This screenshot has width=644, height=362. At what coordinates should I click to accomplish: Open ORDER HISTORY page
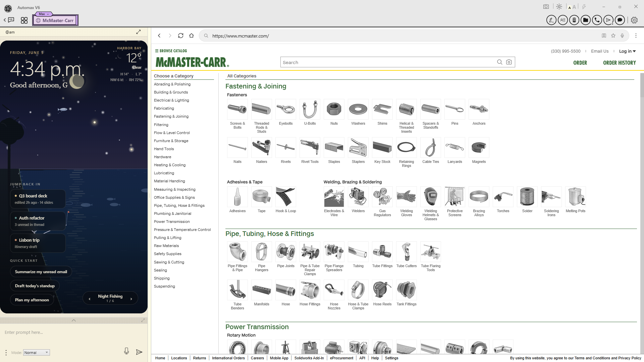[x=619, y=63]
